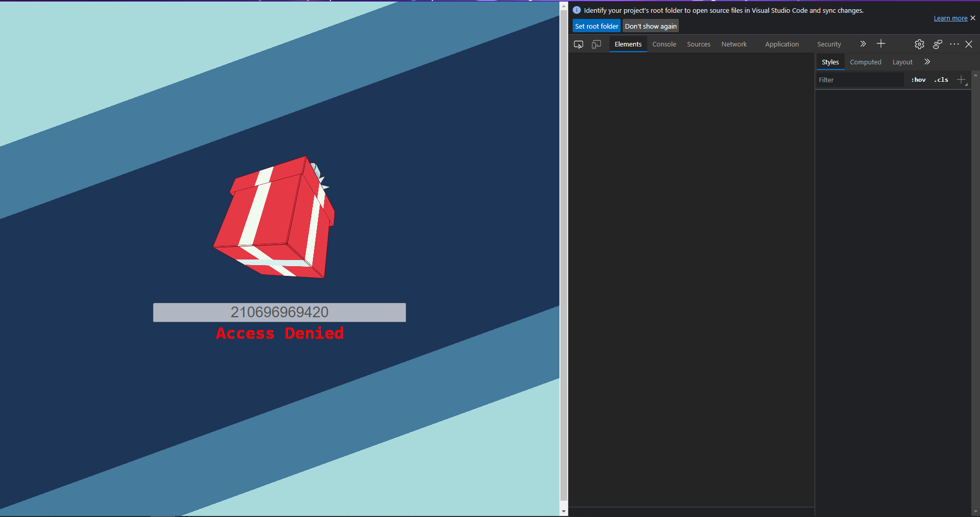Expand more Styles pane tabs chevron

[927, 62]
